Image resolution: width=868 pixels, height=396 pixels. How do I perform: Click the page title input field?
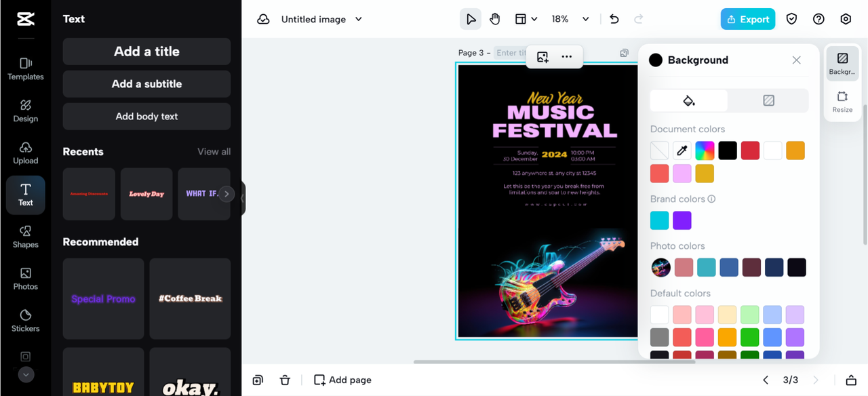pyautogui.click(x=511, y=53)
